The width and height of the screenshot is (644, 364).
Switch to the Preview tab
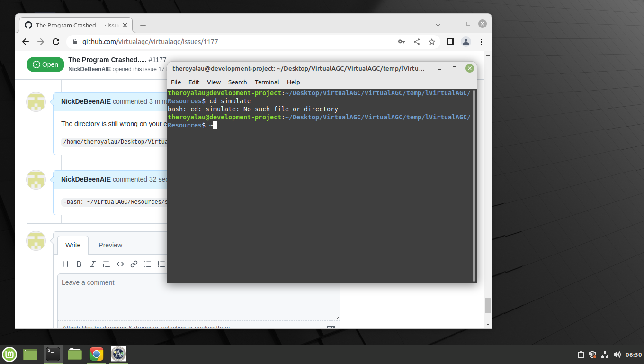(110, 245)
